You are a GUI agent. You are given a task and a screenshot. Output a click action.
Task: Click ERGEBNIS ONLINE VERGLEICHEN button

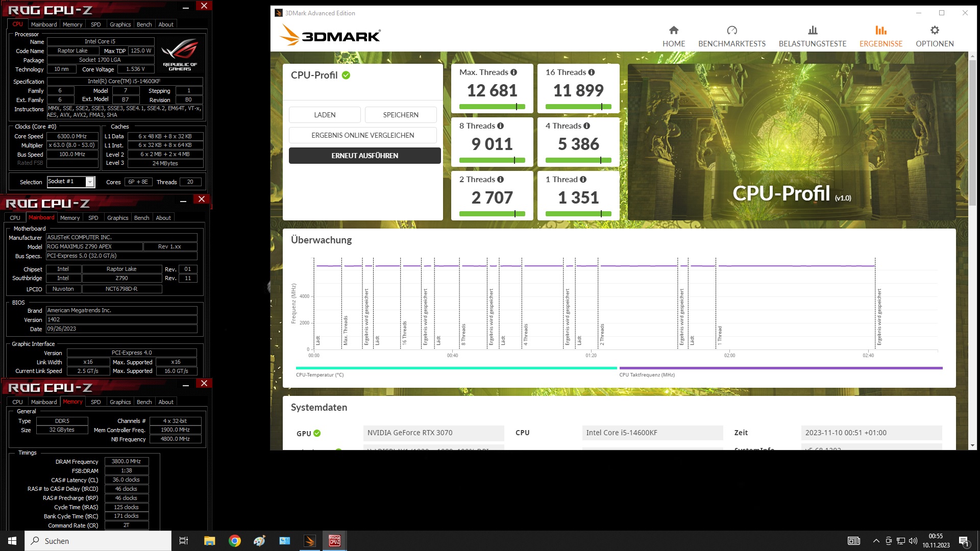[363, 135]
